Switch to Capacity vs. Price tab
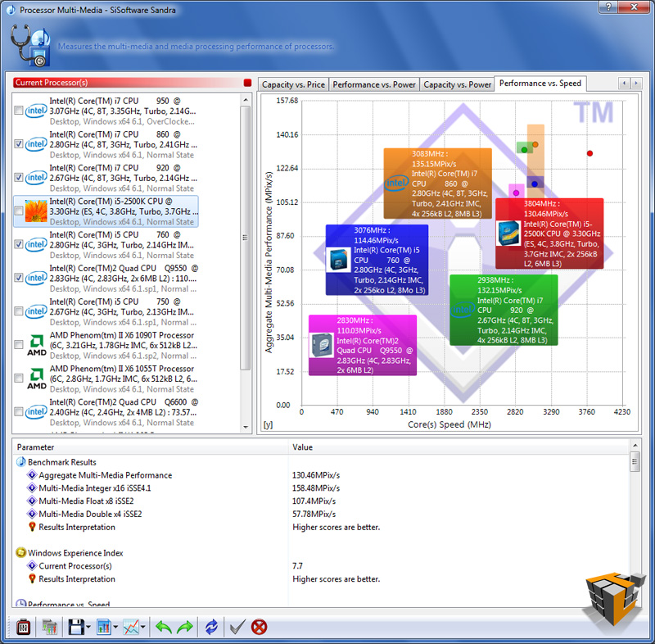This screenshot has width=655, height=644. pyautogui.click(x=293, y=84)
